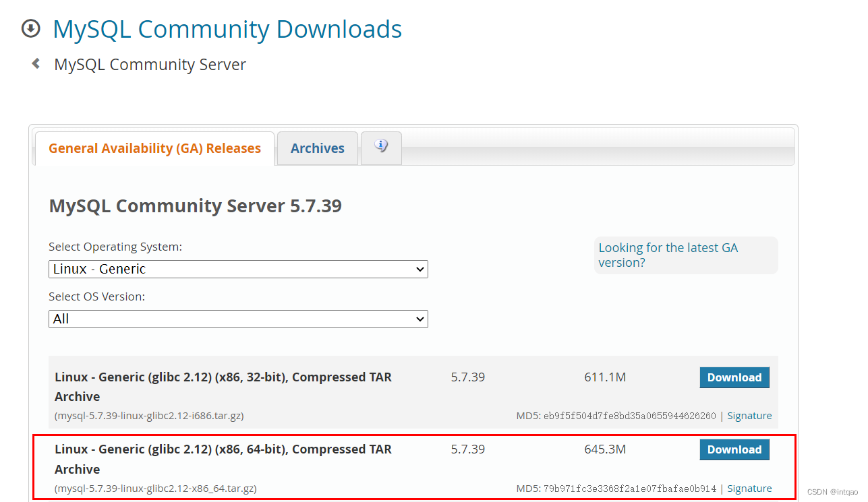This screenshot has width=868, height=502.
Task: Click filename mysql-5.7.39-linux-glibc2.12-i686.tar.gz
Action: (x=149, y=416)
